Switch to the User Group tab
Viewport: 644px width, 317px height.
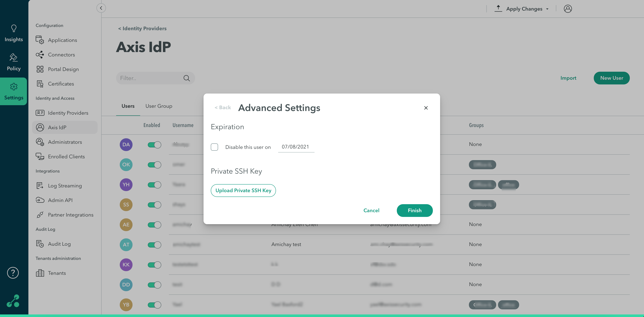159,106
